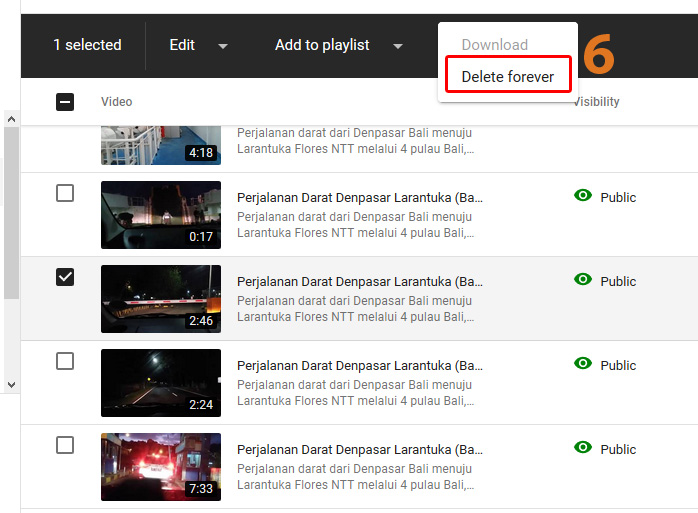
Task: Open the title of the 2:24 video
Action: pos(360,366)
